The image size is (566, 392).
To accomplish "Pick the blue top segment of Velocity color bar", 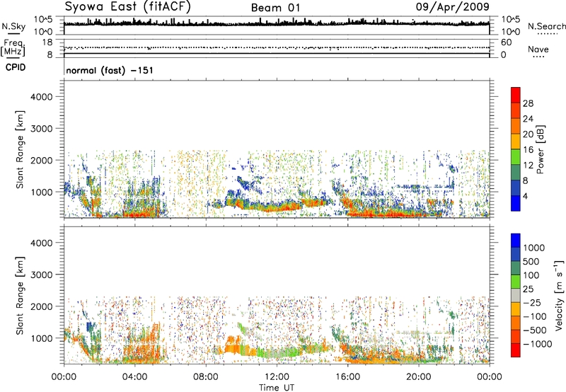I will point(516,241).
